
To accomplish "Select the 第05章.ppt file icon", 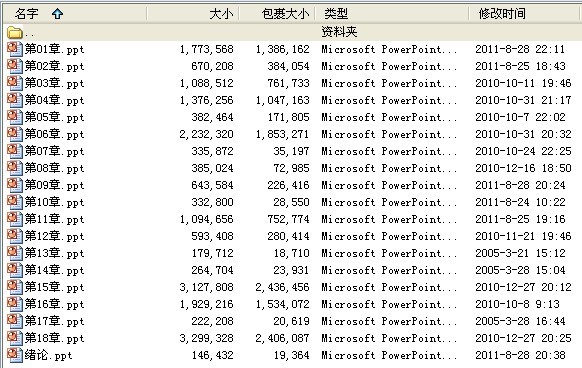I will tap(14, 117).
